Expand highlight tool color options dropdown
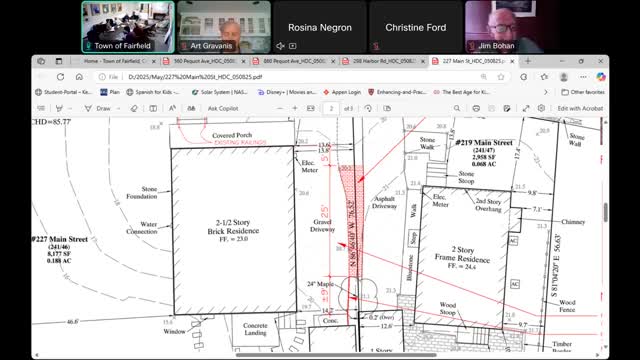 click(x=70, y=109)
